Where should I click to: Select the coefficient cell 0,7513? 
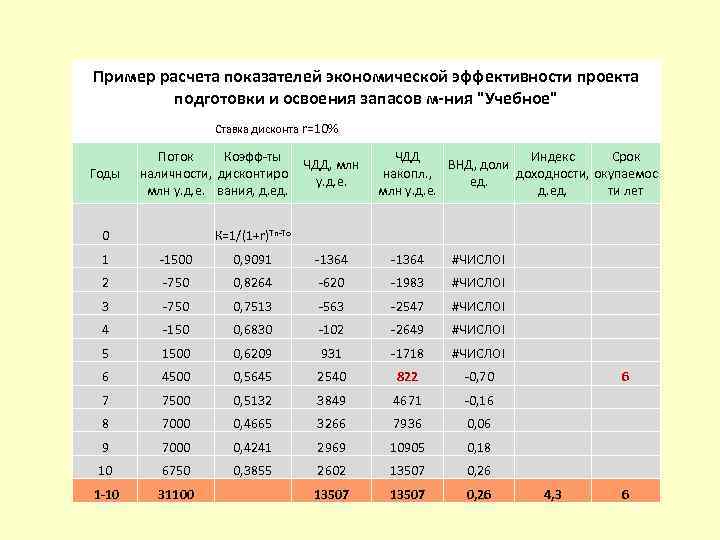pos(253,306)
